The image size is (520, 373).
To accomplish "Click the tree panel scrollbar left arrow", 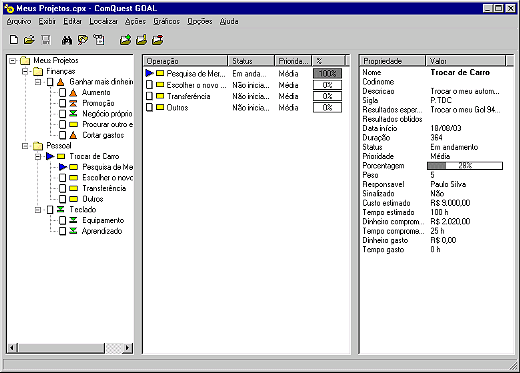I will point(12,348).
